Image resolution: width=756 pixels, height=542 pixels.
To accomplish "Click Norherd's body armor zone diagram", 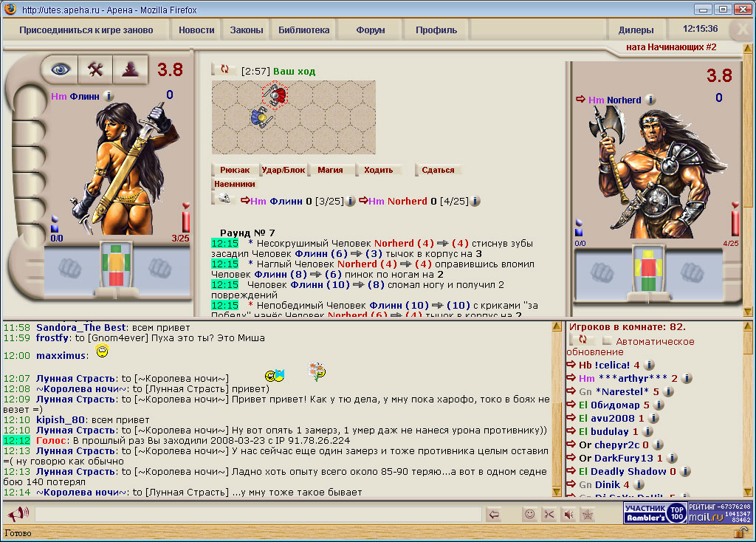I will tap(648, 269).
